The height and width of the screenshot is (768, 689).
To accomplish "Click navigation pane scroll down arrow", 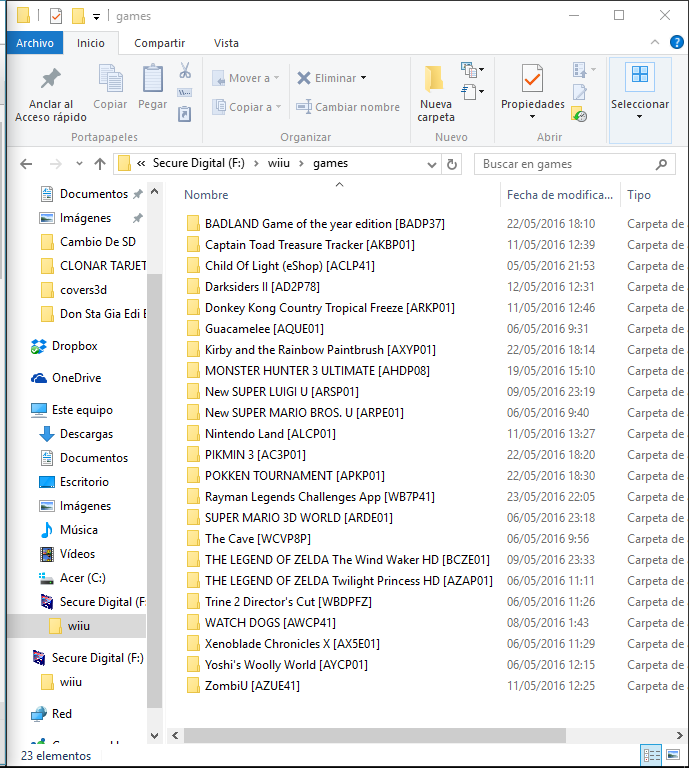I will [x=155, y=735].
